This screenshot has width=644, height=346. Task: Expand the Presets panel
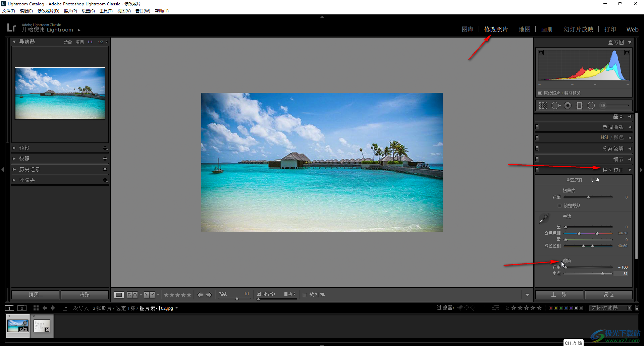click(x=14, y=148)
